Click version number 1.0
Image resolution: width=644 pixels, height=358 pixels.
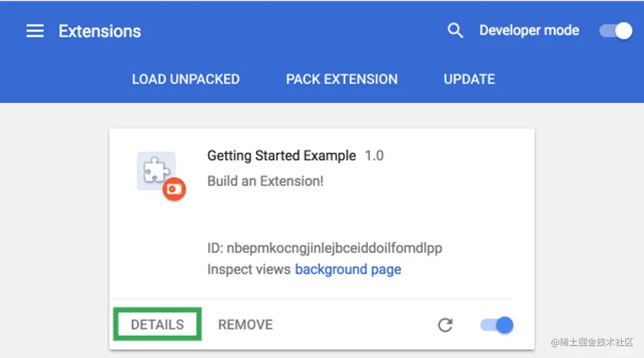coord(374,156)
